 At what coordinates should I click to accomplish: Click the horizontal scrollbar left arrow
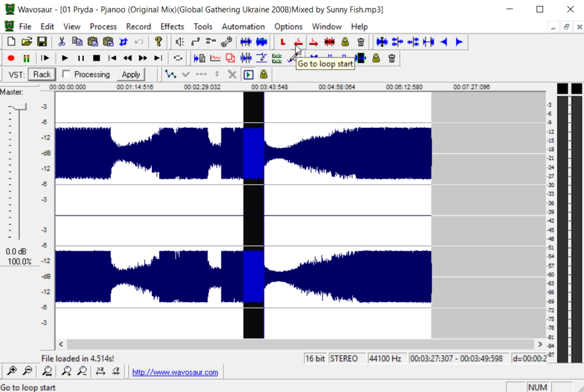[x=61, y=344]
